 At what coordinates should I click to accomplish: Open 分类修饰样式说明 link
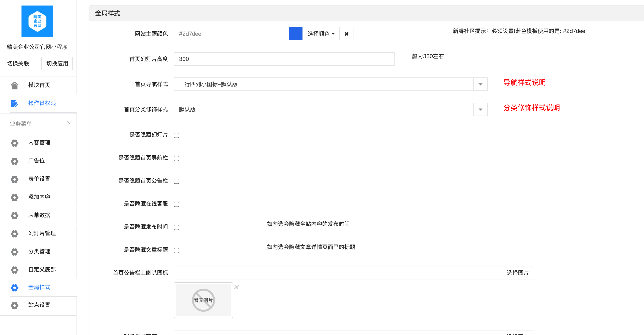pyautogui.click(x=531, y=108)
